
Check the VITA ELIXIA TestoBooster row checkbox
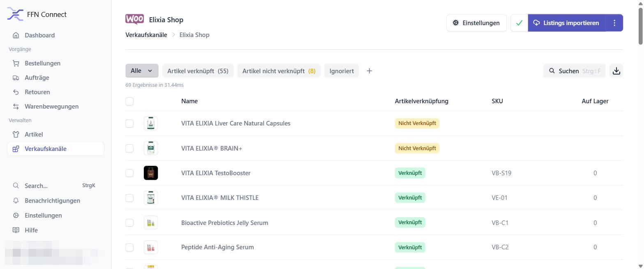(129, 173)
